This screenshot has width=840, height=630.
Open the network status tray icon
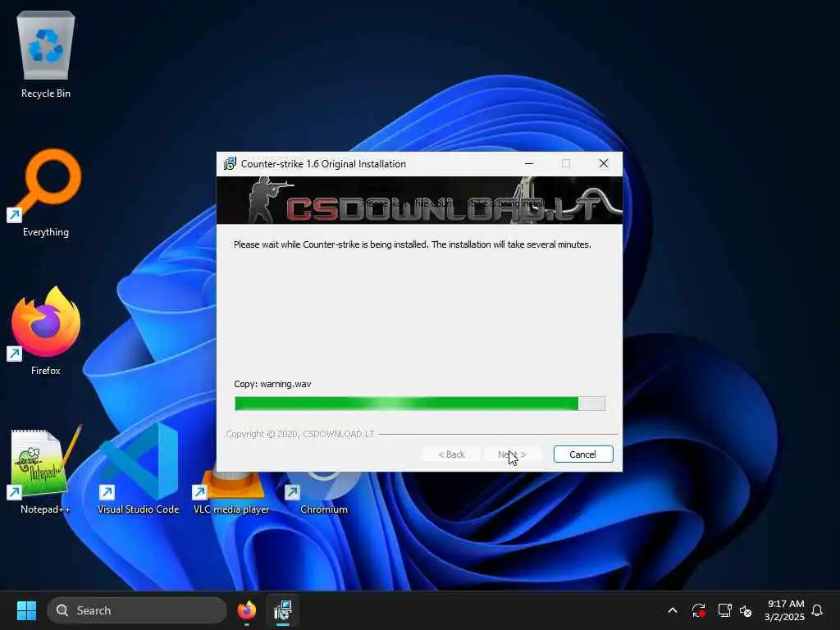(x=724, y=610)
